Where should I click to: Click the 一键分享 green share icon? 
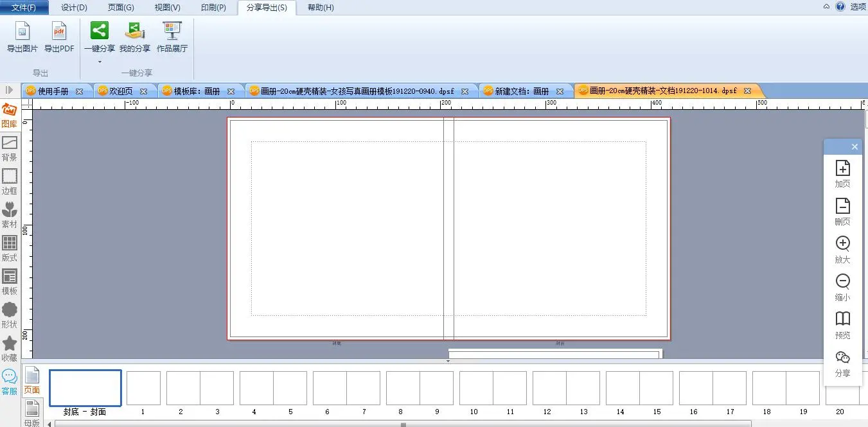99,31
